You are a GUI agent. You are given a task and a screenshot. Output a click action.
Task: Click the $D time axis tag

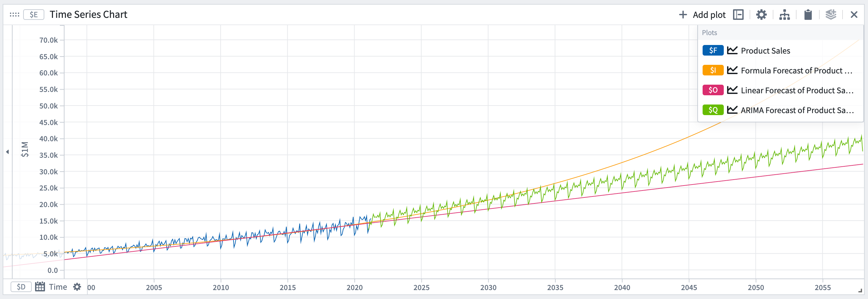click(21, 287)
